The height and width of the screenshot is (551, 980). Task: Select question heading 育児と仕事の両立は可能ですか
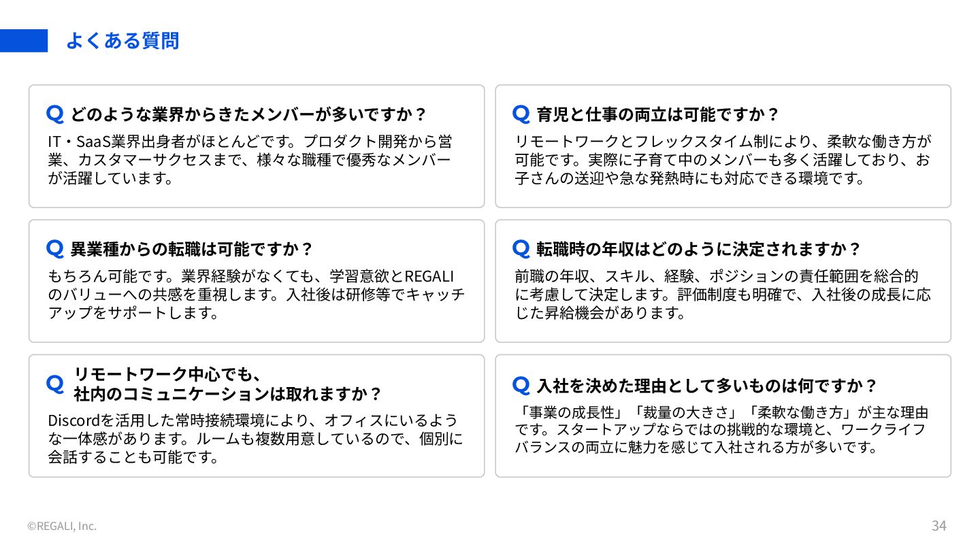tap(657, 114)
